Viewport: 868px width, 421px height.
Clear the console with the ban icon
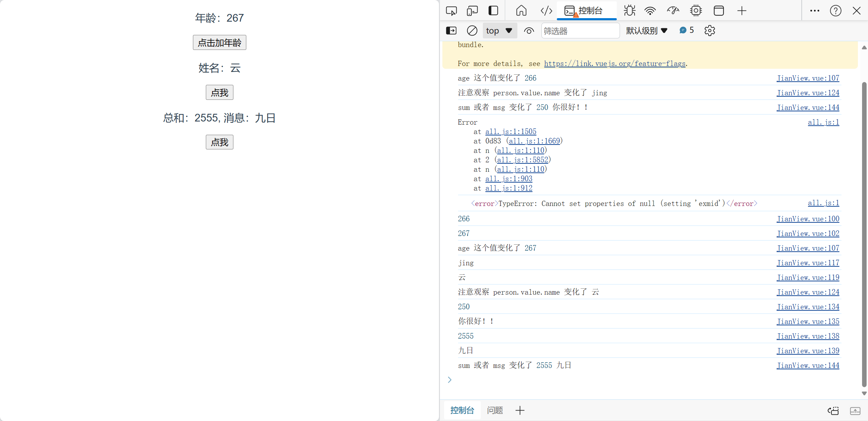tap(472, 31)
